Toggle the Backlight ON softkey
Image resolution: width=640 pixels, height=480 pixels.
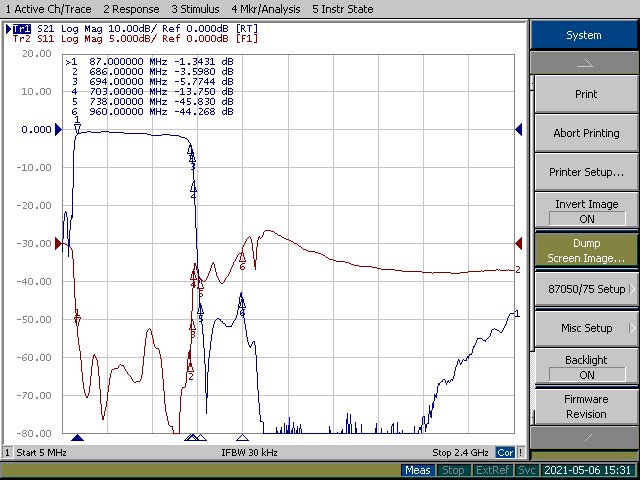583,367
